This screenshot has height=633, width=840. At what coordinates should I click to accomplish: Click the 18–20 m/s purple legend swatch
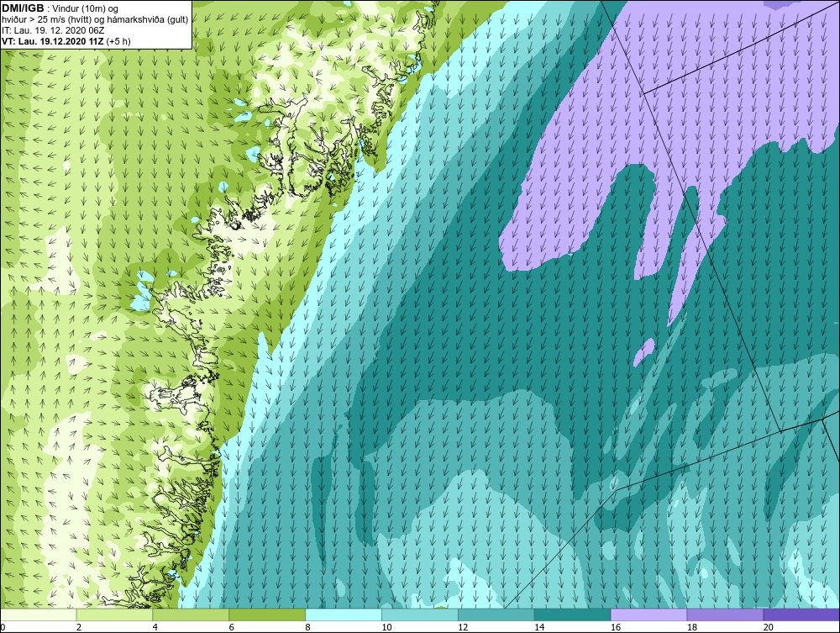pyautogui.click(x=726, y=615)
